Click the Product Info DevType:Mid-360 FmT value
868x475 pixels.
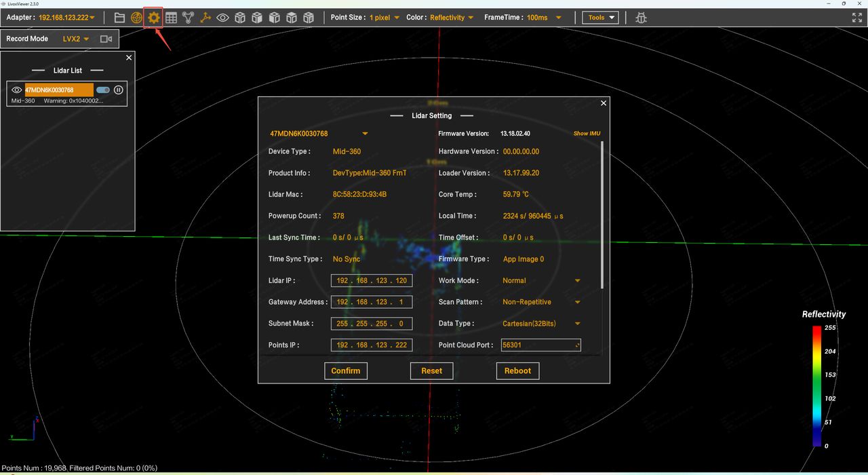[x=370, y=173]
